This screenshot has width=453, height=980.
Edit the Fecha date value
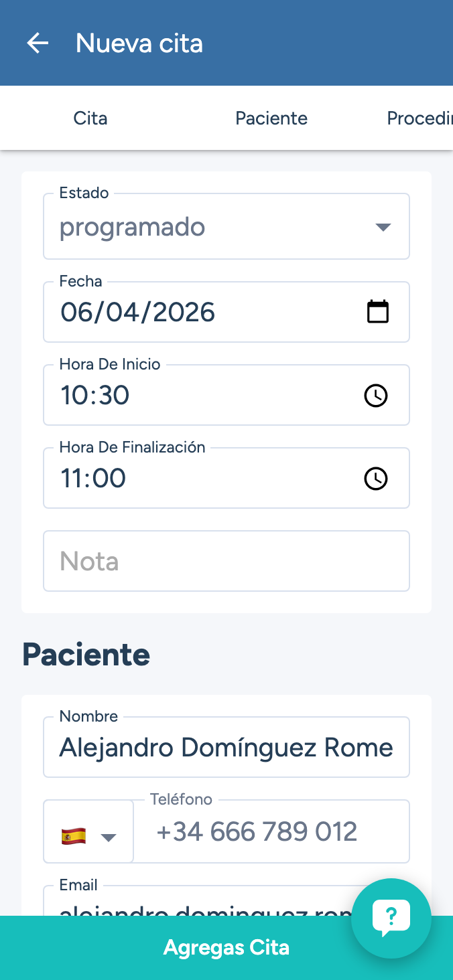(x=201, y=312)
